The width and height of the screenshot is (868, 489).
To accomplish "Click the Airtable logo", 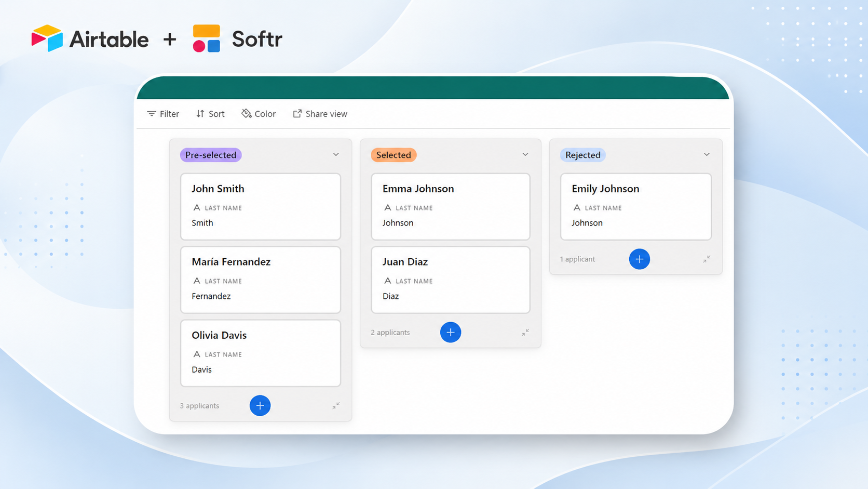I will (x=90, y=38).
